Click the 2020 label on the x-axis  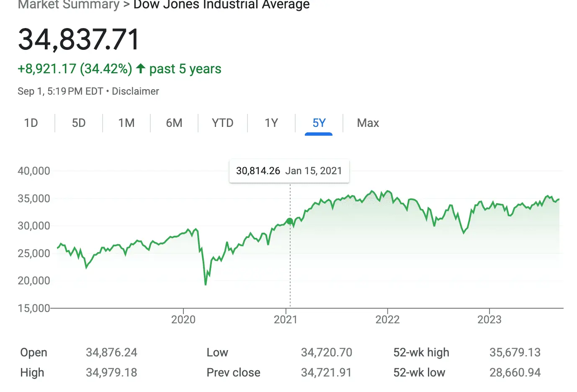(x=183, y=320)
